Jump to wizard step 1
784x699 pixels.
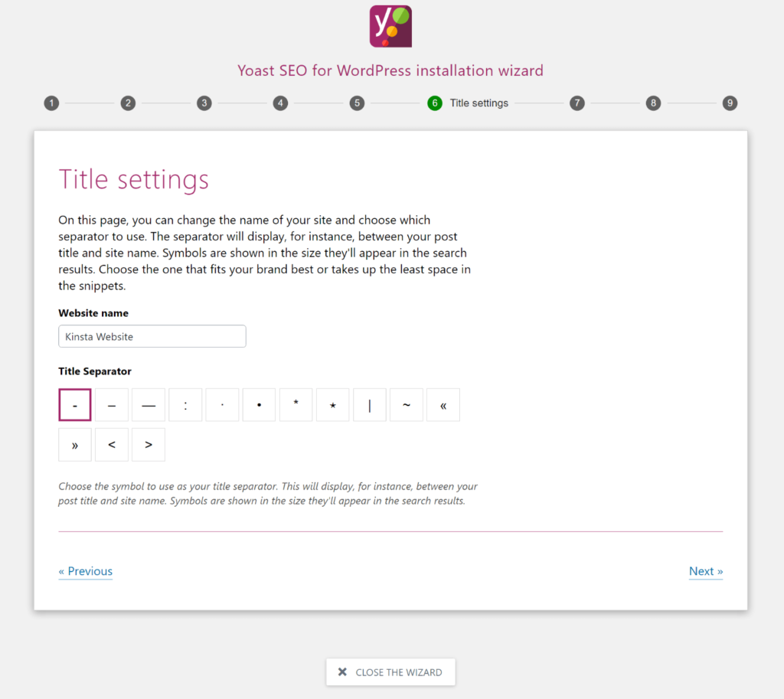click(x=51, y=103)
